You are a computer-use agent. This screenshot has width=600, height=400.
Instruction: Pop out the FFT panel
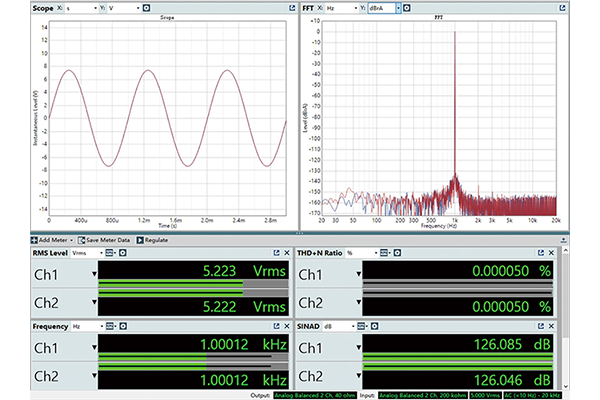[562, 8]
